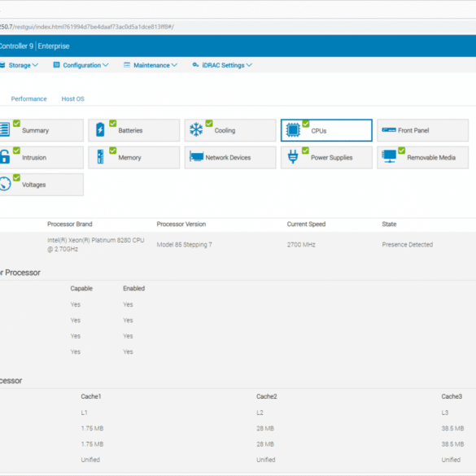Open the iDRAC Settings menu
476x476 pixels.
[222, 65]
